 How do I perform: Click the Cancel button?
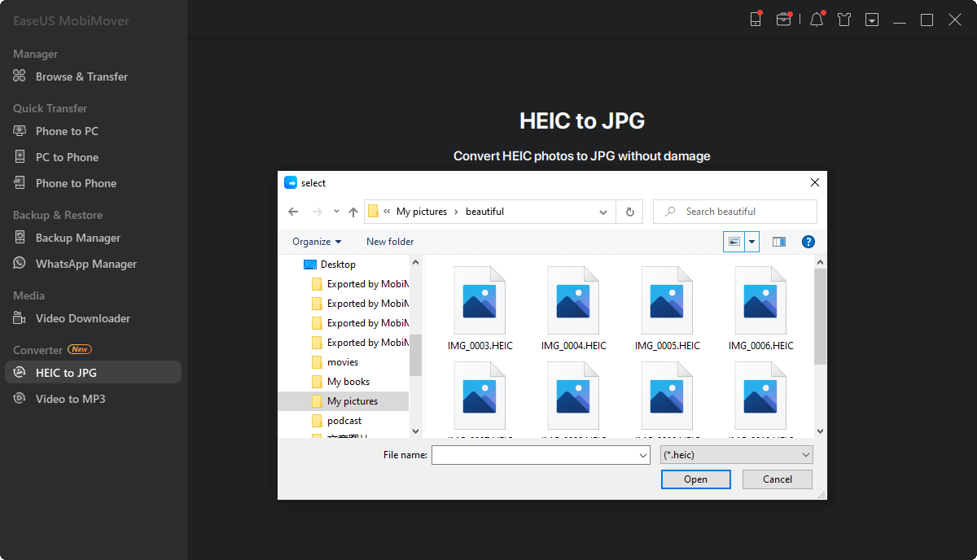(x=778, y=479)
